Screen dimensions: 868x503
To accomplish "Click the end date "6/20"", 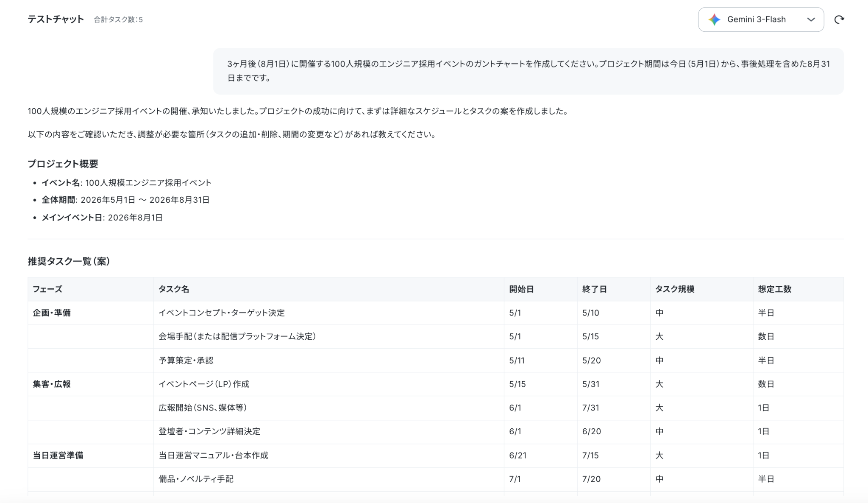I will 592,432.
